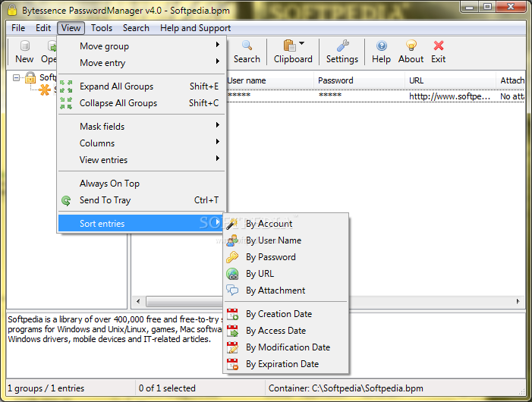Close the open View menu

[x=71, y=28]
